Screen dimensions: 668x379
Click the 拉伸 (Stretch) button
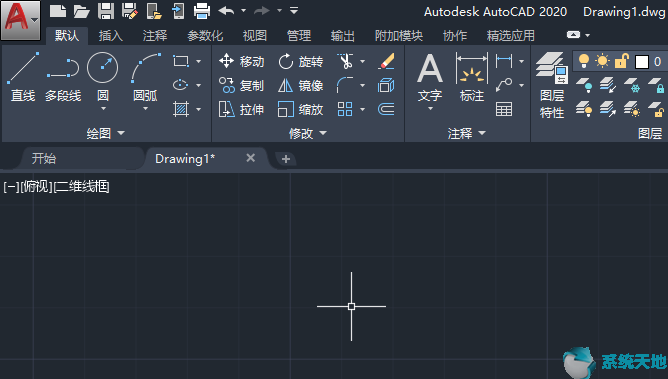(x=242, y=109)
